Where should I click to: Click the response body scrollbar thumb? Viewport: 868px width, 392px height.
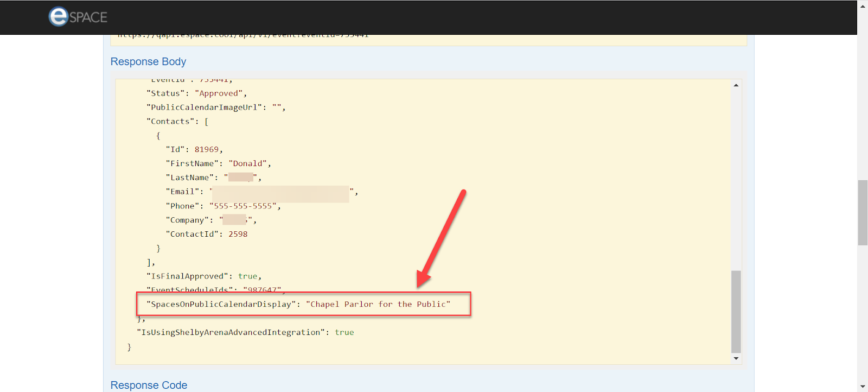coord(736,311)
